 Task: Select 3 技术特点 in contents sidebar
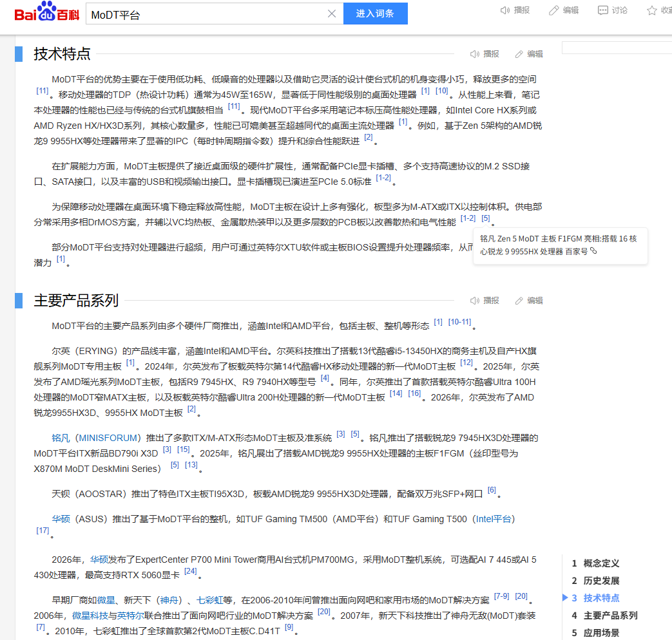coord(595,598)
